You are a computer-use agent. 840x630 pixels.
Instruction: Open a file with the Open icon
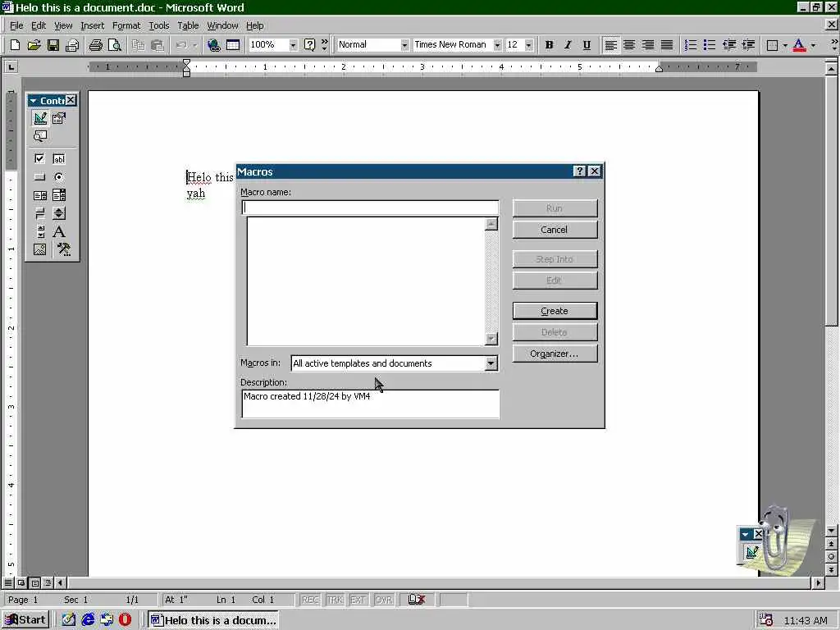[x=34, y=45]
